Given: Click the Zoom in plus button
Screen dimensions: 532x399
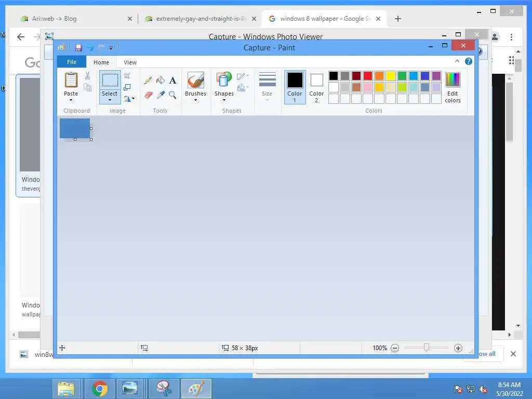Looking at the screenshot, I should pyautogui.click(x=458, y=348).
